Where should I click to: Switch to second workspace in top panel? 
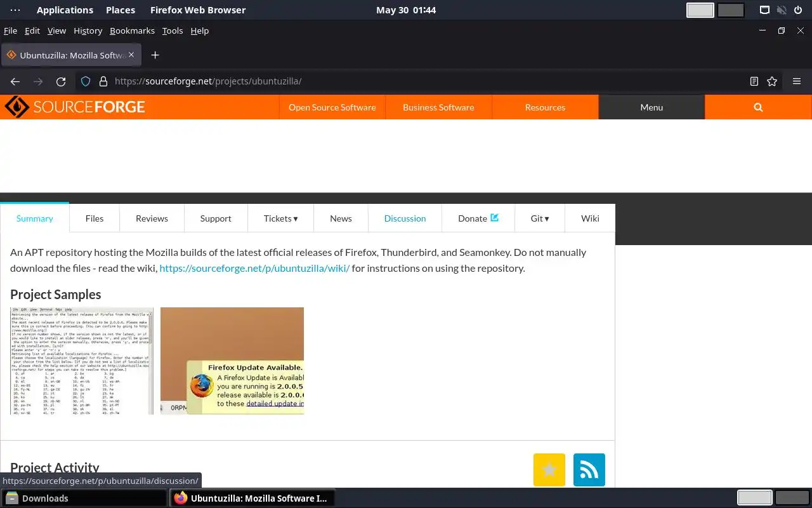pos(731,10)
